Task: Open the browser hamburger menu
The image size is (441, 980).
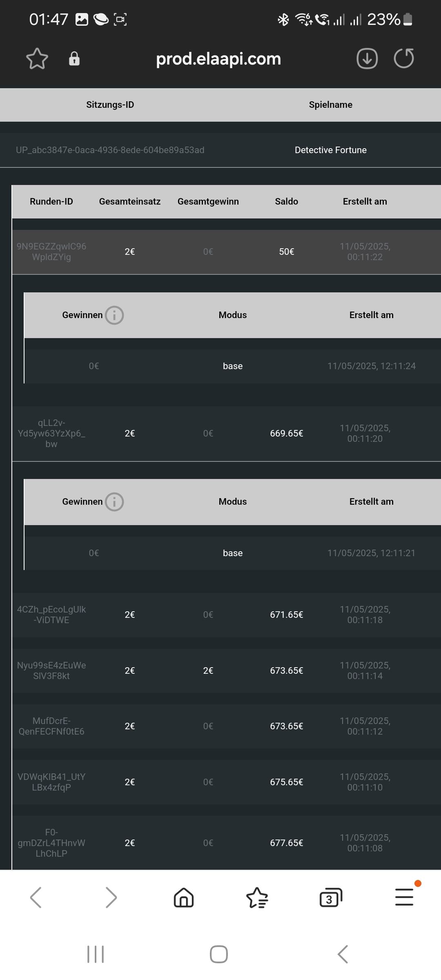Action: click(404, 898)
